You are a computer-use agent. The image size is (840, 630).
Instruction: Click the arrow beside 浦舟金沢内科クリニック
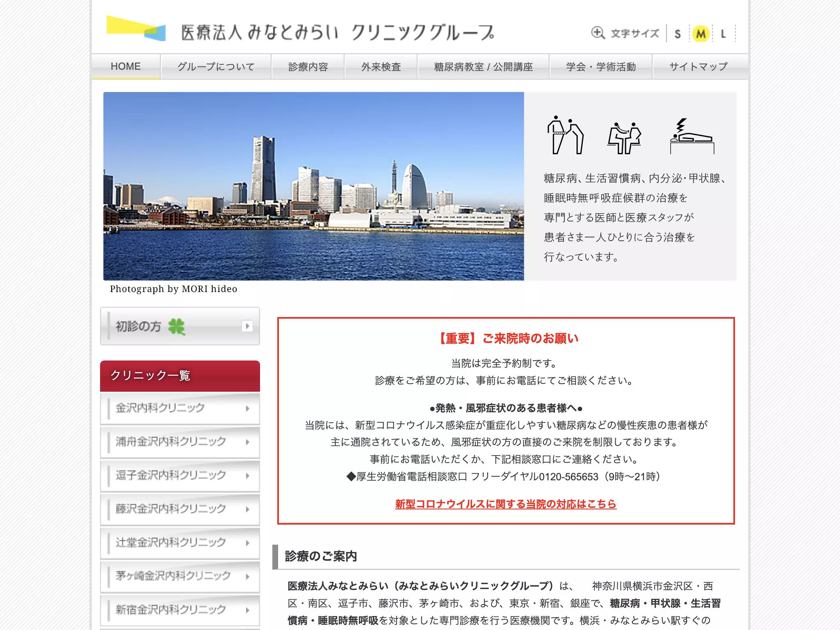click(x=247, y=442)
